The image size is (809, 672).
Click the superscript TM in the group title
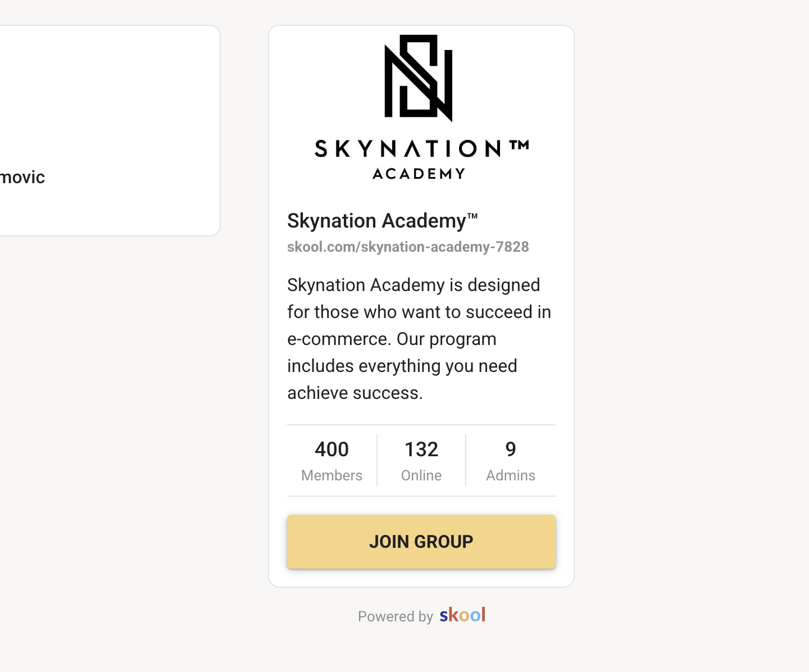click(x=472, y=215)
